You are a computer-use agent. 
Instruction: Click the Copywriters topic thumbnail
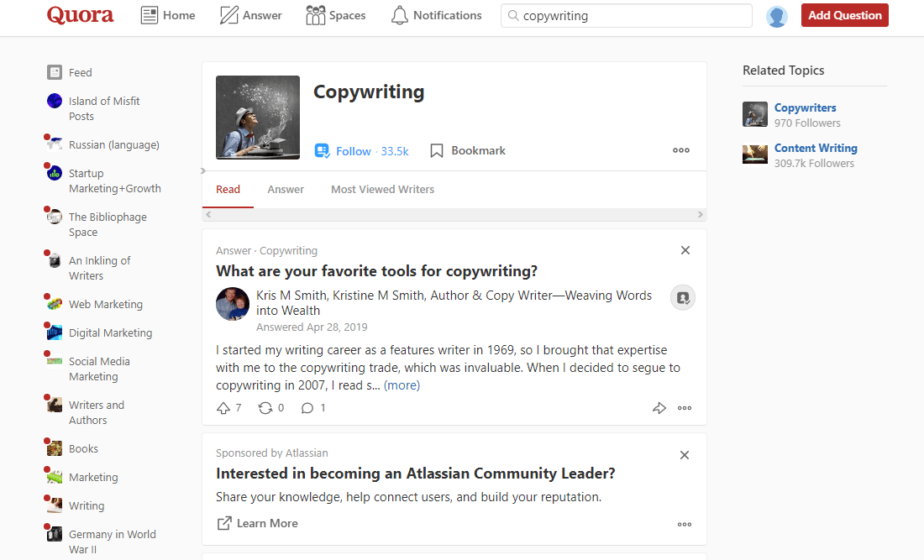[x=755, y=114]
